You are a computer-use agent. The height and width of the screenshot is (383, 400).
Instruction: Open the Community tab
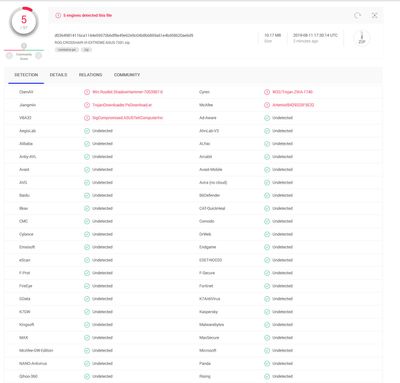127,75
